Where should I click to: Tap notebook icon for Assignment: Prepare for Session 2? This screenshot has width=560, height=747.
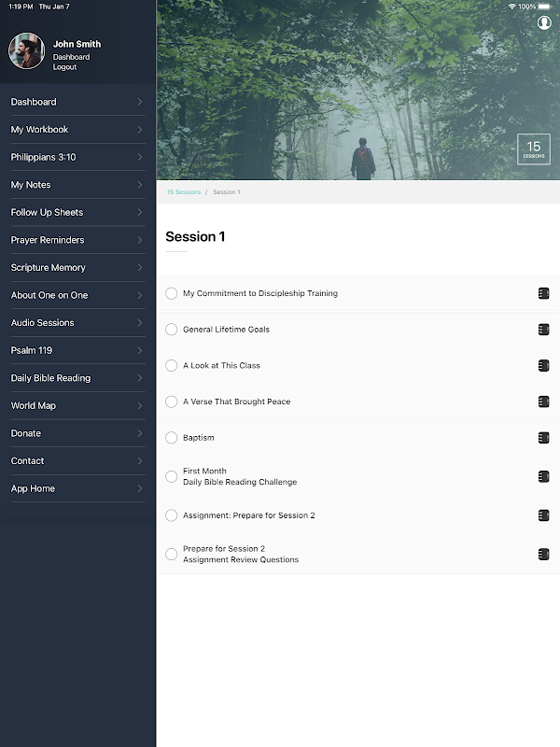543,515
